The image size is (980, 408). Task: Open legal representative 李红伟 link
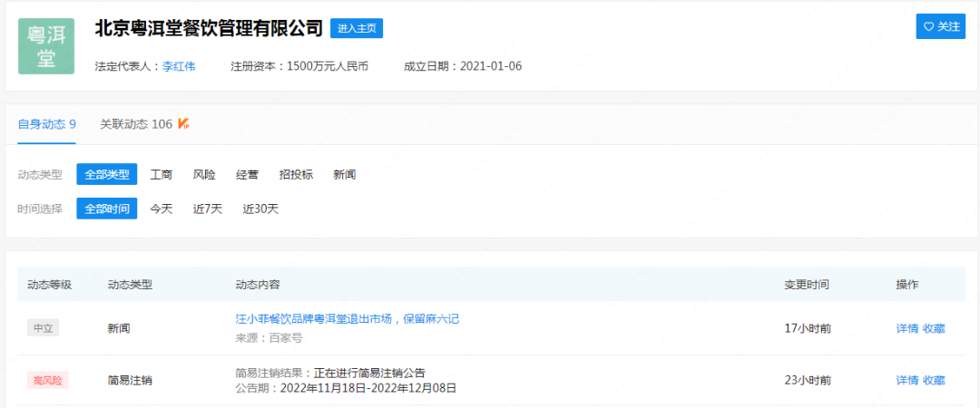[x=179, y=66]
